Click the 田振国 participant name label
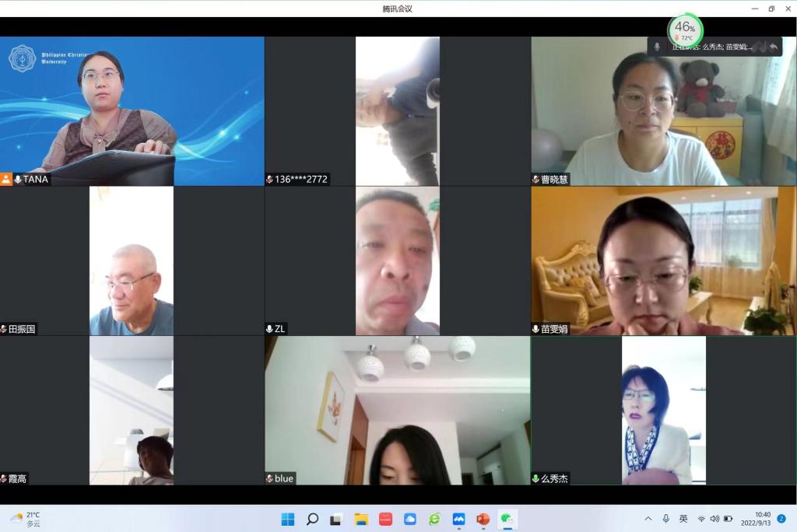The height and width of the screenshot is (532, 797). 22,329
